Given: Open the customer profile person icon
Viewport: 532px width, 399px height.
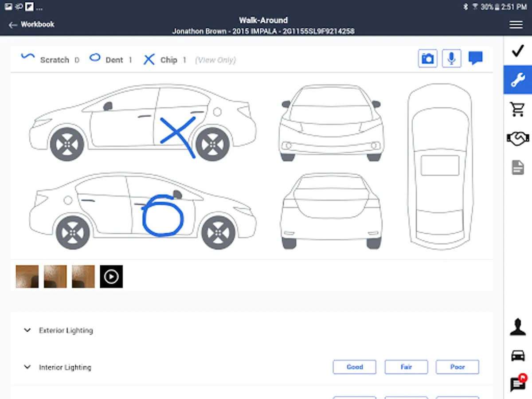Looking at the screenshot, I should click(518, 327).
